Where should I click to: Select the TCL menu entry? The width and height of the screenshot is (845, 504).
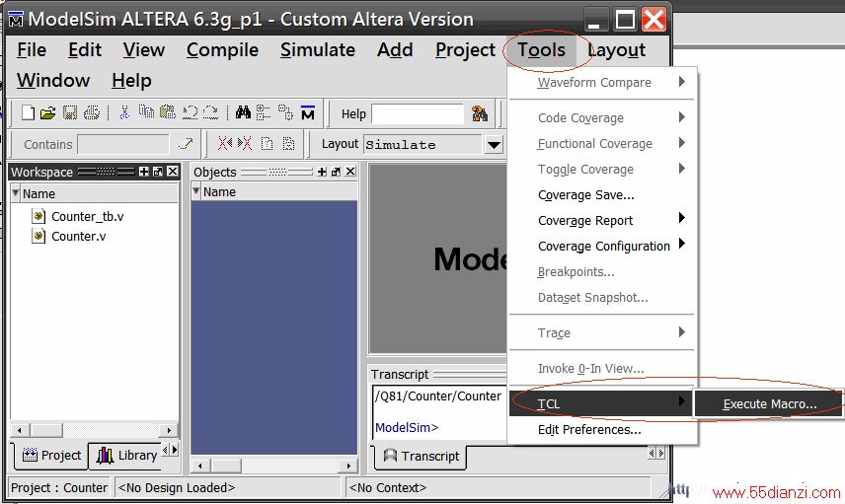[x=600, y=403]
